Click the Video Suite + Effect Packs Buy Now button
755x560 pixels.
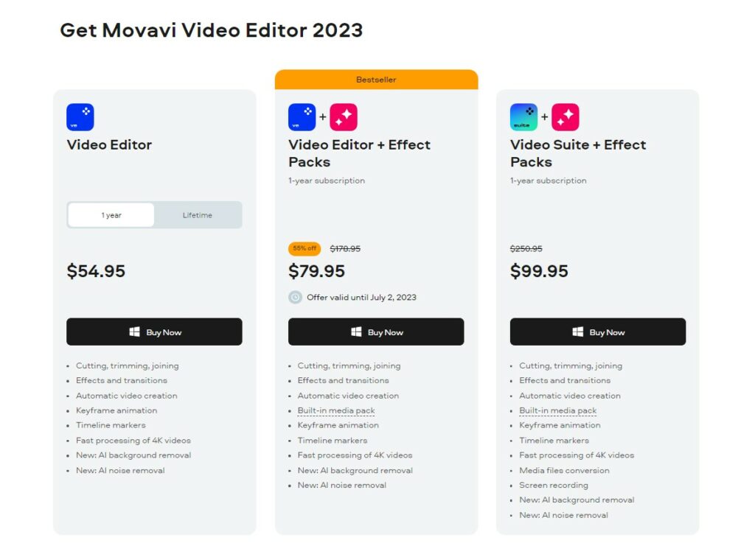598,332
